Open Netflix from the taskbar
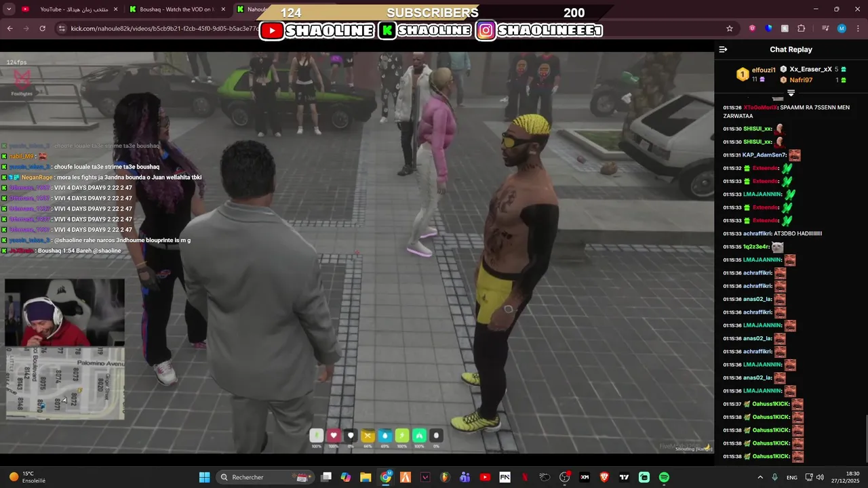 (525, 477)
